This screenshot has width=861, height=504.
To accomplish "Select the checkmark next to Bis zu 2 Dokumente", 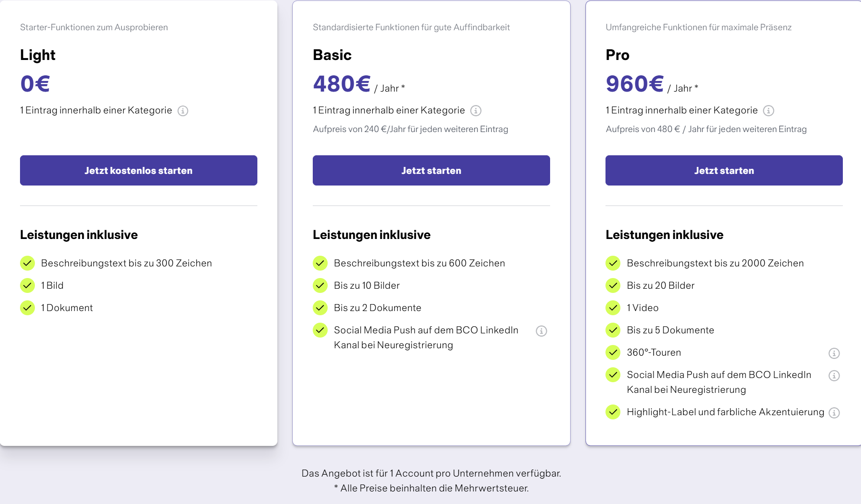I will [320, 308].
